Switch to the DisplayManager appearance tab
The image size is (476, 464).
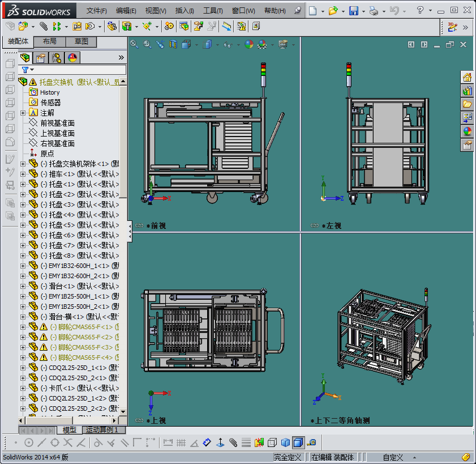72,57
